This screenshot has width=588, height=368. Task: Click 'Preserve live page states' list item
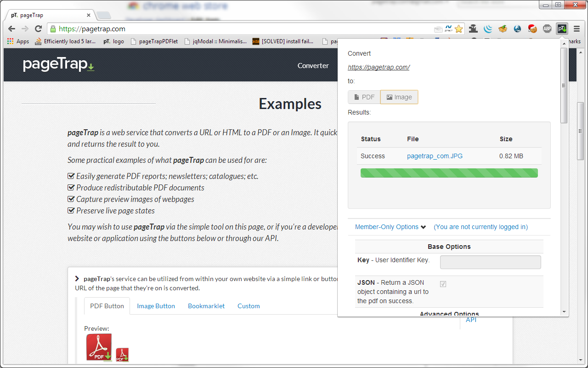pyautogui.click(x=115, y=211)
